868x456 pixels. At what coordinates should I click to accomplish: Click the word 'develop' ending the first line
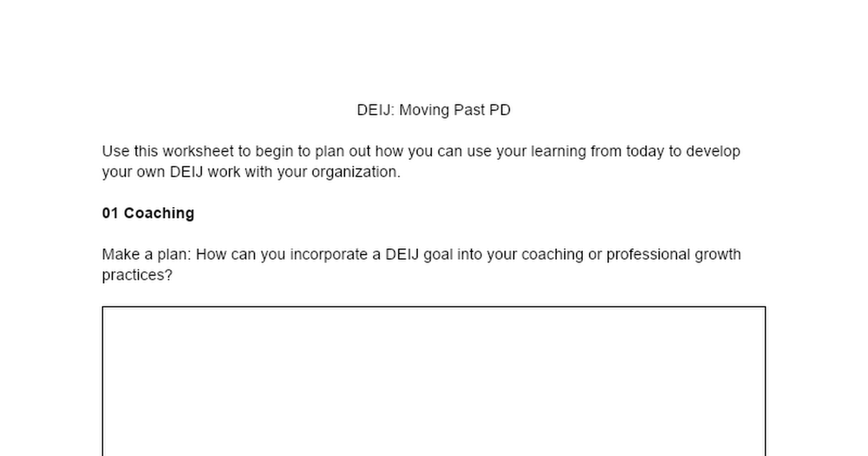[713, 151]
